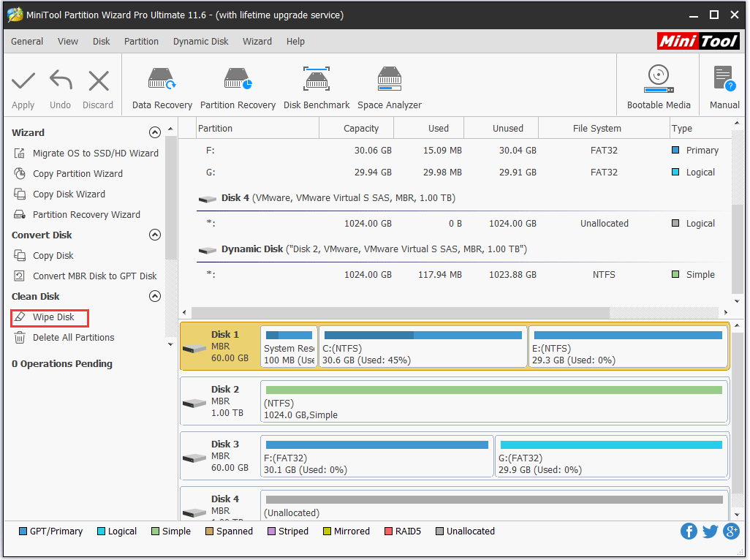Collapse the Wizard section

tap(154, 132)
